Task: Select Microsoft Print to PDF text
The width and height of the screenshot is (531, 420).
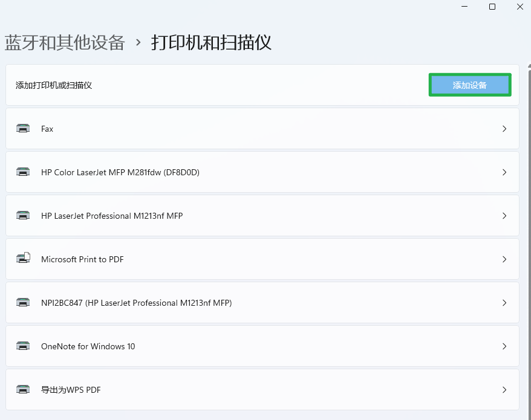Action: pos(82,259)
